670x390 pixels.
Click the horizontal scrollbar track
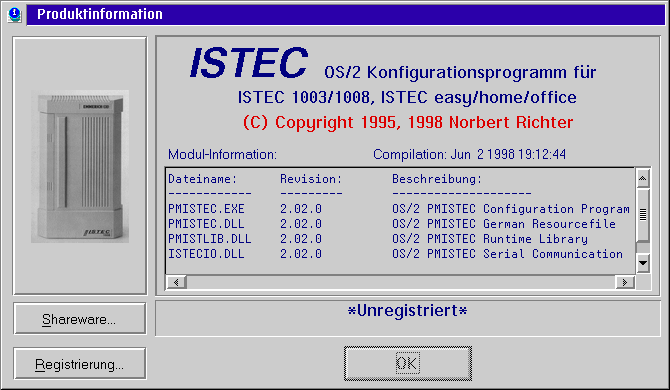400,282
